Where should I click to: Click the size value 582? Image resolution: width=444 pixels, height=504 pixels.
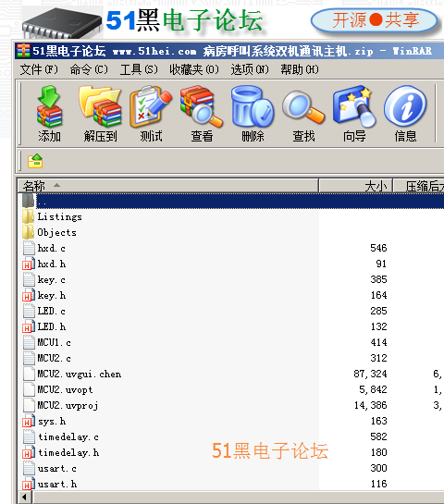[378, 436]
